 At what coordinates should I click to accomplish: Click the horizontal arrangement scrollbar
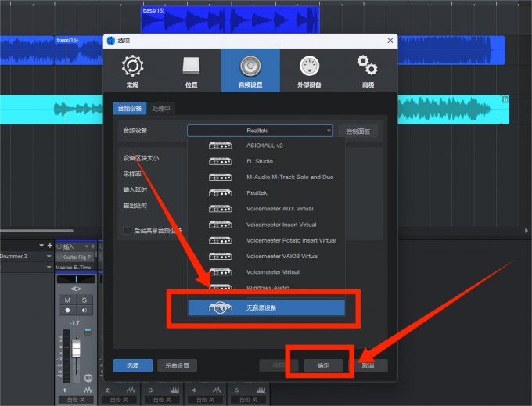[37, 231]
